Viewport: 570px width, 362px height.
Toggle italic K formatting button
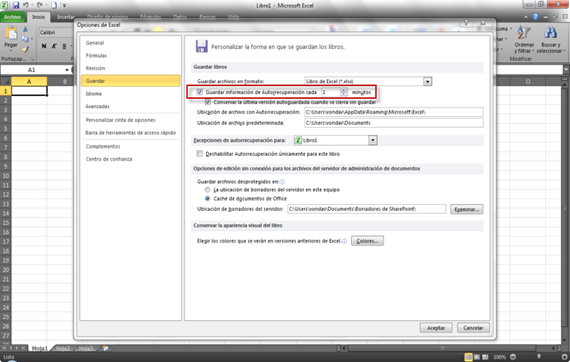point(54,46)
